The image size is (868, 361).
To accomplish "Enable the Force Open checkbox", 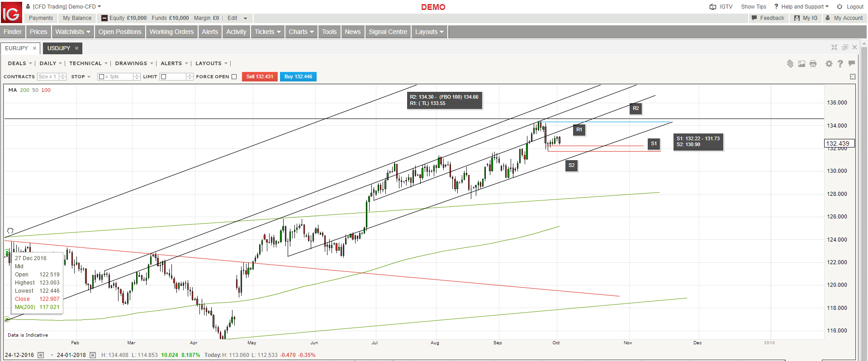I will point(234,77).
